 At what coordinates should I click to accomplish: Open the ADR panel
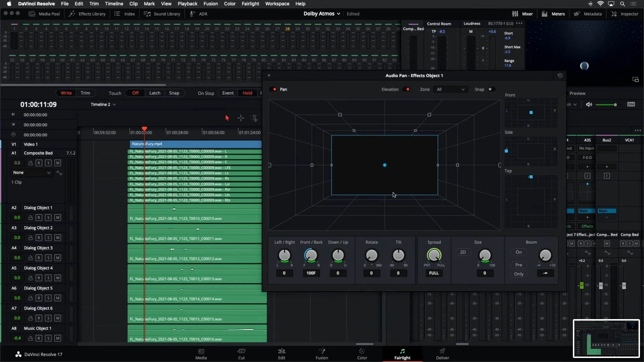tap(199, 14)
